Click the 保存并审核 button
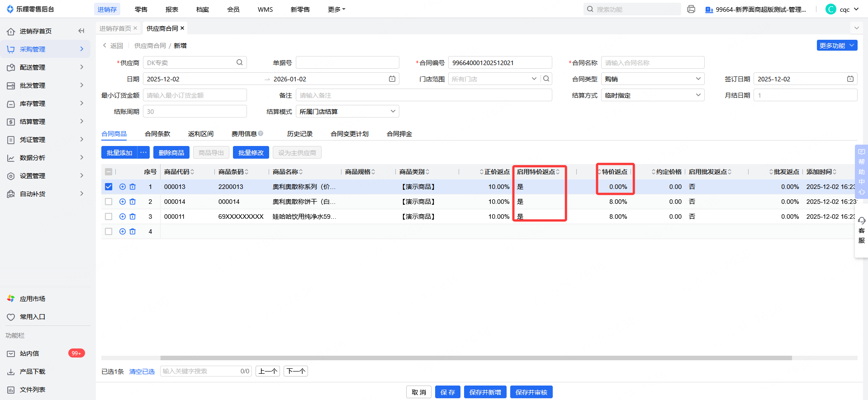Screen dimensions: 868x400 (x=531, y=392)
